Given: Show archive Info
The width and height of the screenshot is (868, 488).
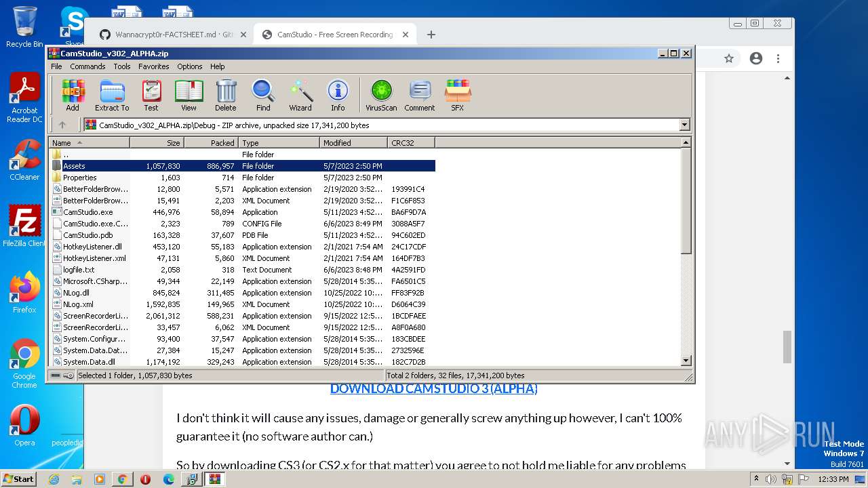Looking at the screenshot, I should pos(338,95).
